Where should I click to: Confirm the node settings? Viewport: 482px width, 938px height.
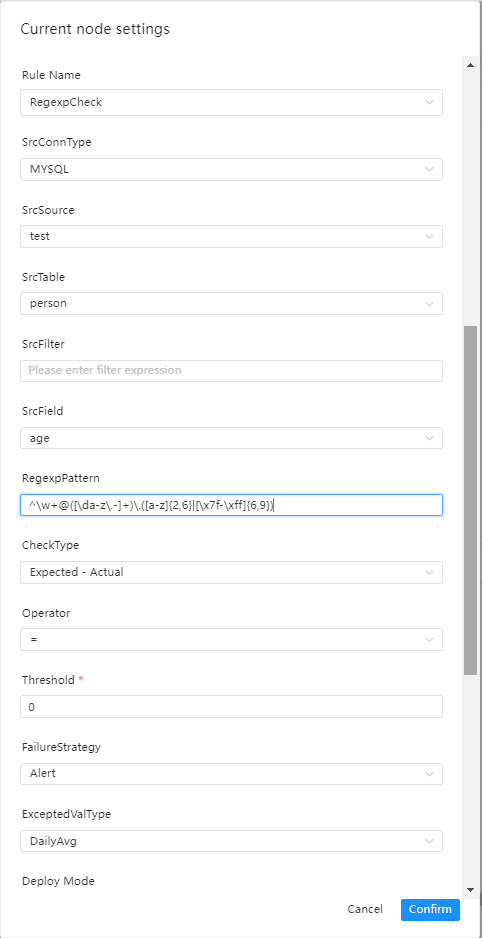(x=430, y=909)
